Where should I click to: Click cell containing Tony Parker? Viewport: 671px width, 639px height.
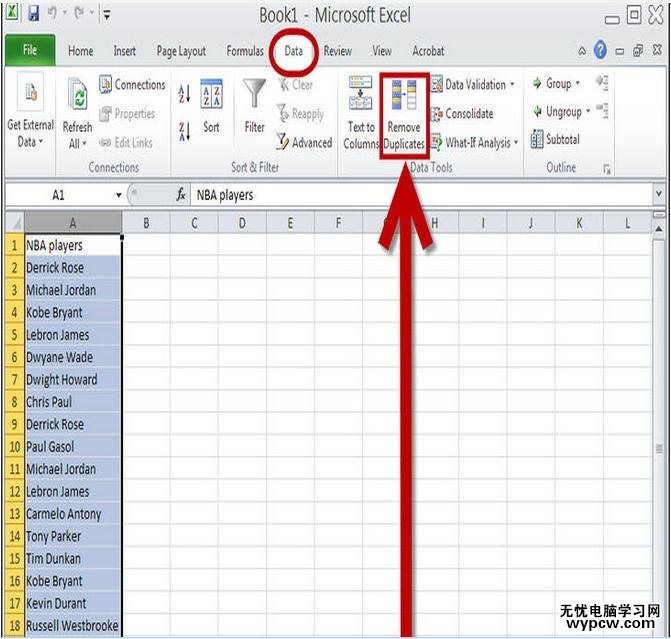click(73, 536)
